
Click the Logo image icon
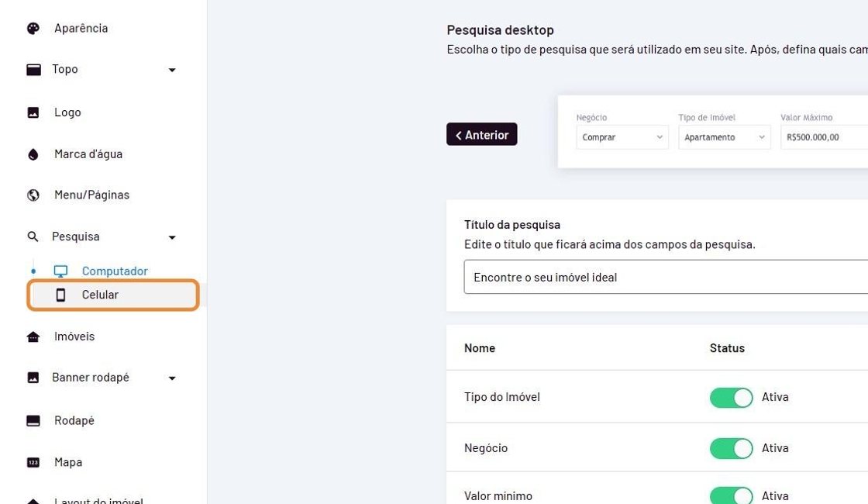click(x=33, y=112)
